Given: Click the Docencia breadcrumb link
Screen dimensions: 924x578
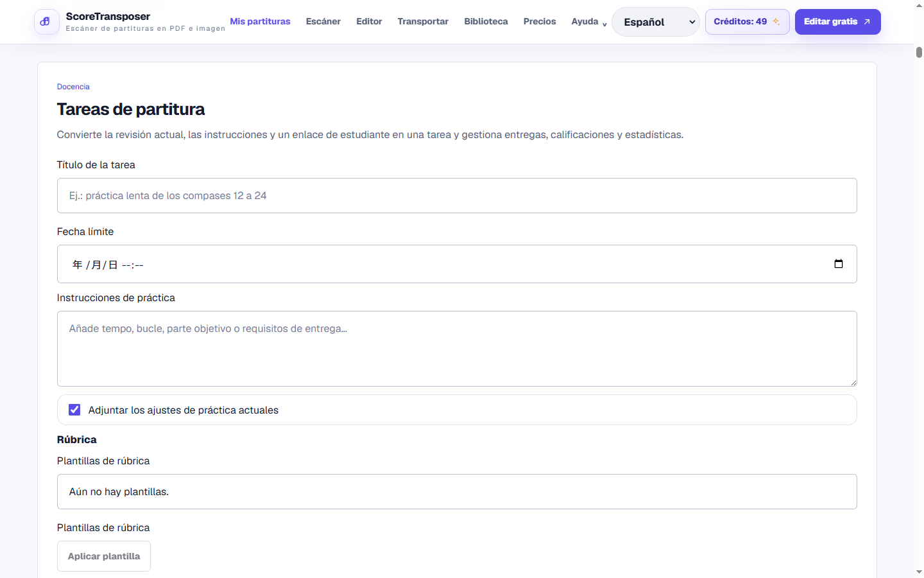Looking at the screenshot, I should point(73,87).
